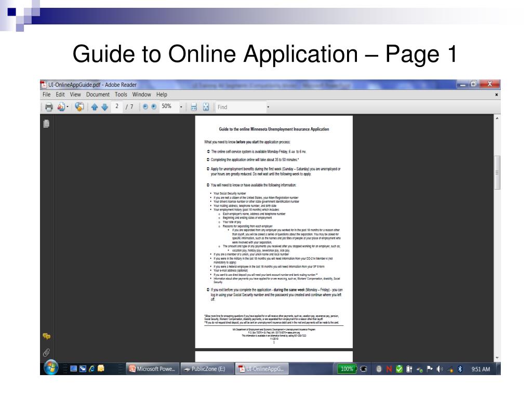Image resolution: width=532 pixels, height=399 pixels.
Task: Open the Comments panel in left sidebar
Action: click(x=46, y=336)
